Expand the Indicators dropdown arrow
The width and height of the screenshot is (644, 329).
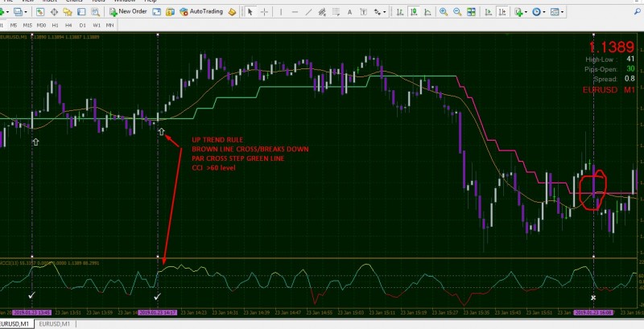click(x=526, y=12)
